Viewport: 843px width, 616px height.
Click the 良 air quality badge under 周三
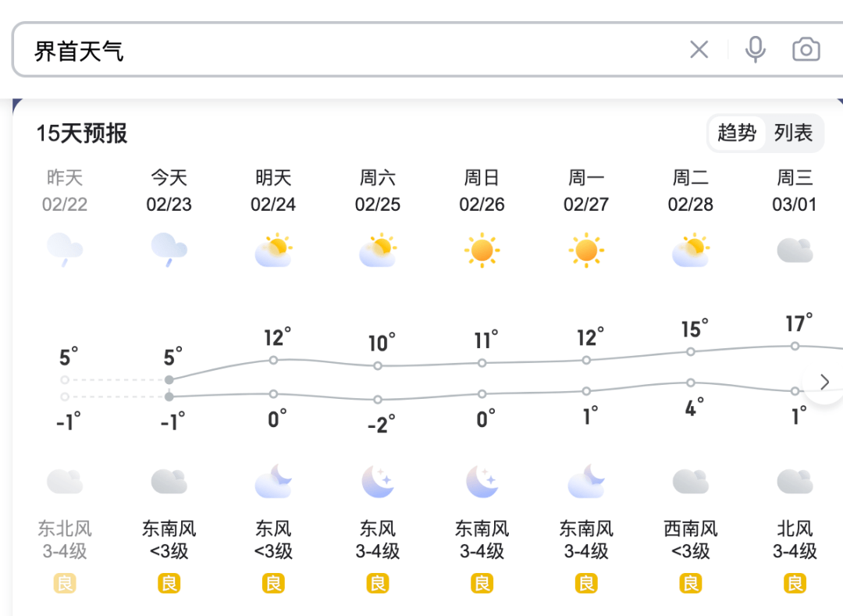pyautogui.click(x=795, y=583)
